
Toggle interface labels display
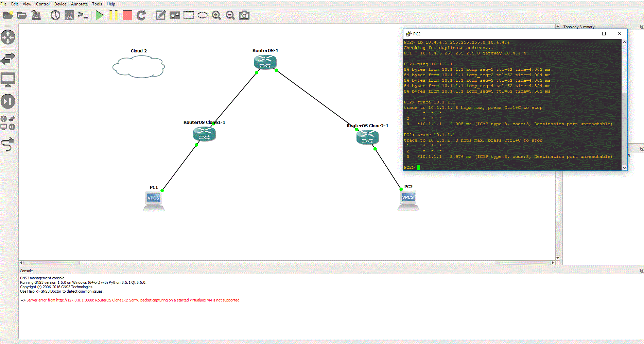[x=69, y=15]
